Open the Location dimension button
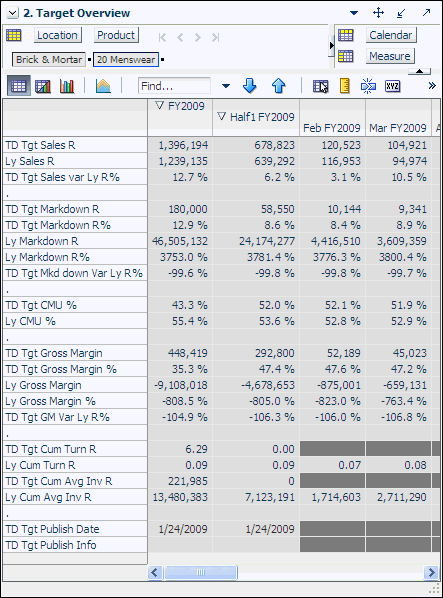This screenshot has width=443, height=598. (58, 35)
